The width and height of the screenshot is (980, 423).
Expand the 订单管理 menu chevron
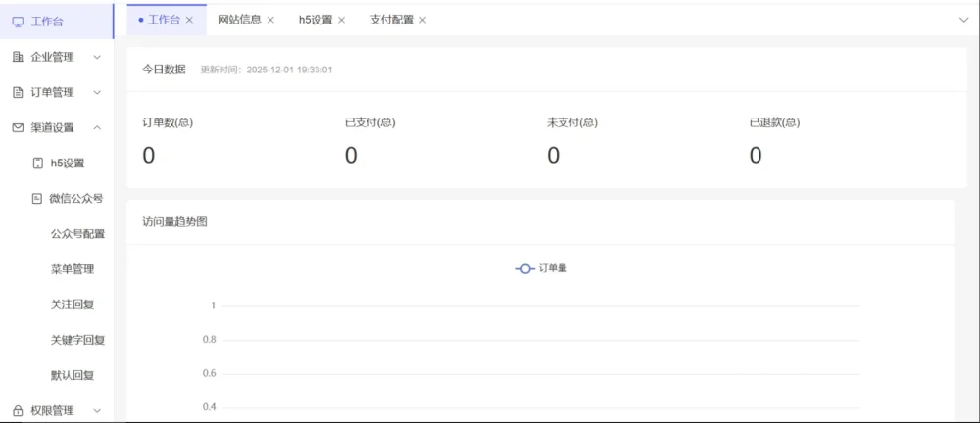coord(97,92)
